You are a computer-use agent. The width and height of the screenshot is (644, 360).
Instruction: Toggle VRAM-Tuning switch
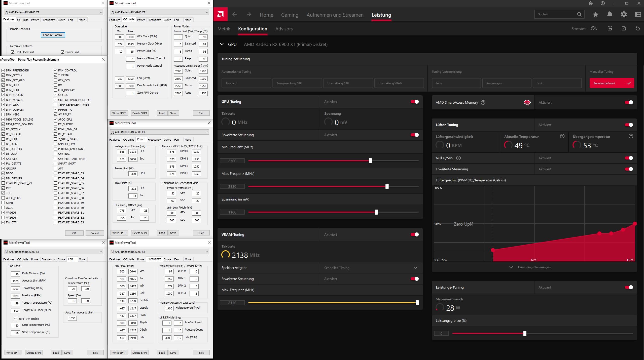coord(414,234)
